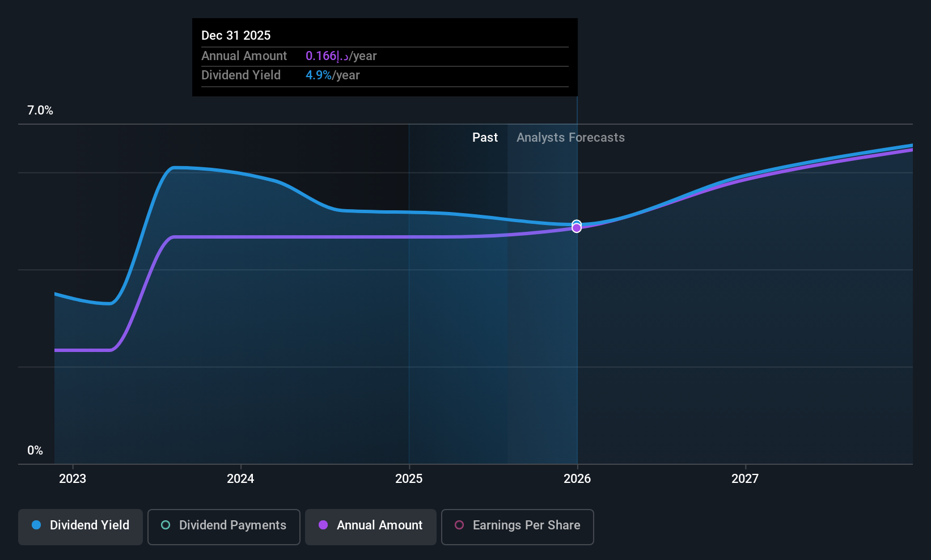Screen dimensions: 931x560
Task: Click the 'Dividend Yield' tooltip row label
Action: tap(241, 75)
